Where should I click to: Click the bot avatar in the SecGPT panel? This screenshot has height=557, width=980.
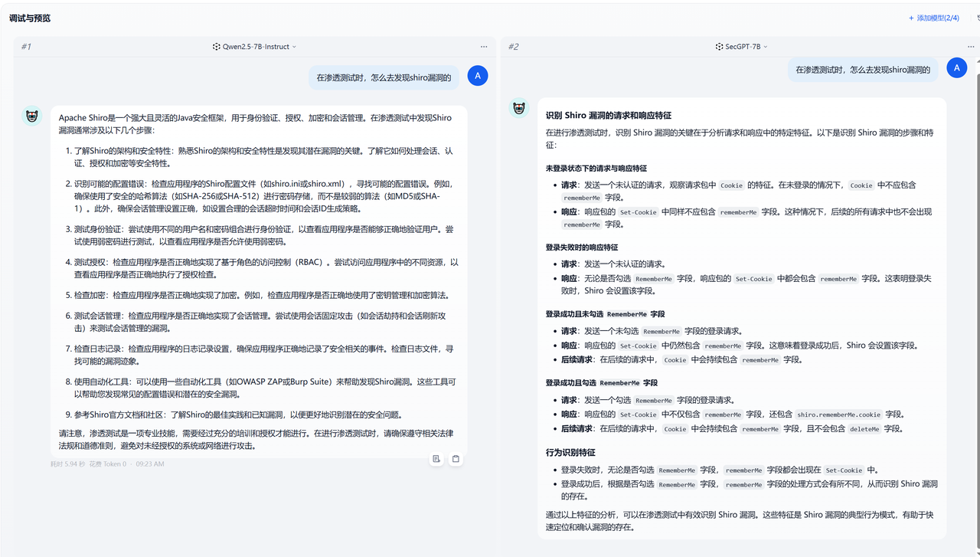519,108
